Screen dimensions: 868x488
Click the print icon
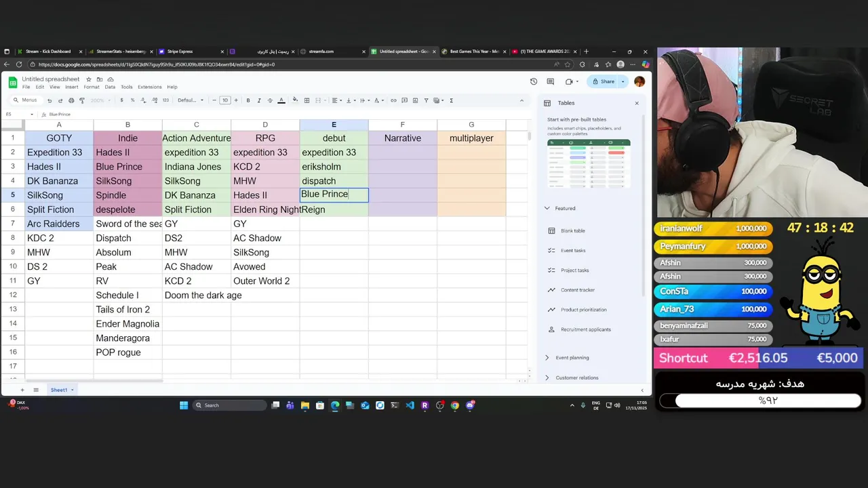click(x=71, y=100)
